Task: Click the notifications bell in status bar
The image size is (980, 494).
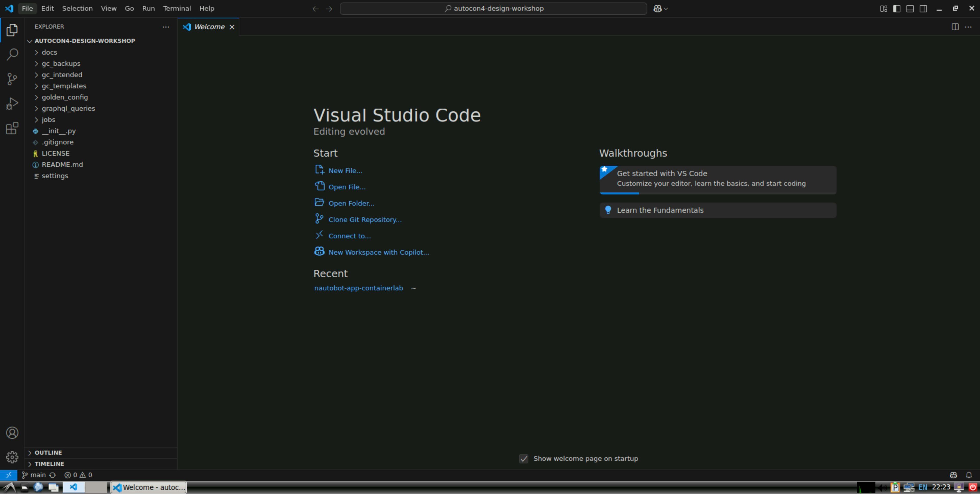Action: pyautogui.click(x=969, y=475)
